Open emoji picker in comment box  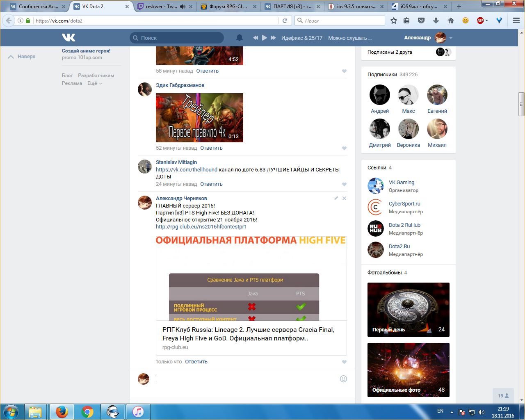pyautogui.click(x=344, y=379)
